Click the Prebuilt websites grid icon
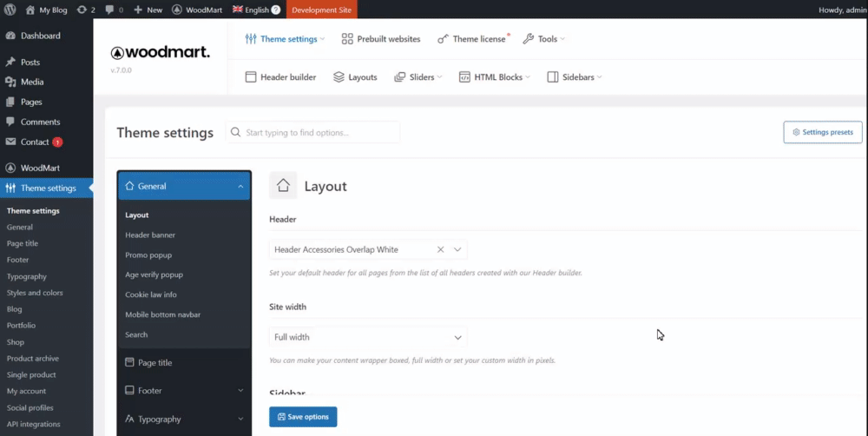 coord(347,39)
